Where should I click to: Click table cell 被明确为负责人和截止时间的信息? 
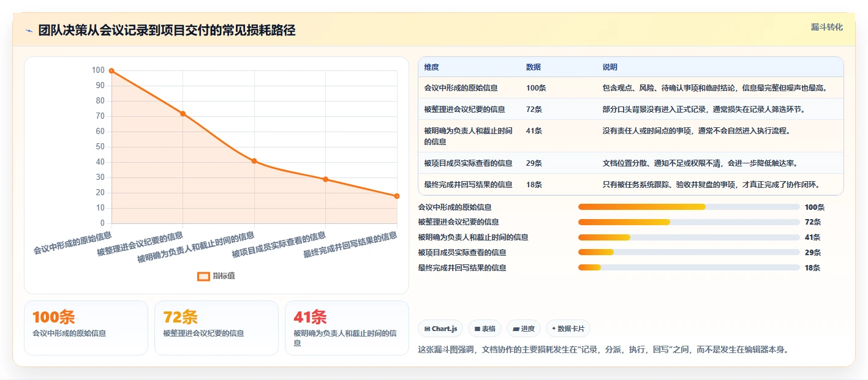(469, 136)
